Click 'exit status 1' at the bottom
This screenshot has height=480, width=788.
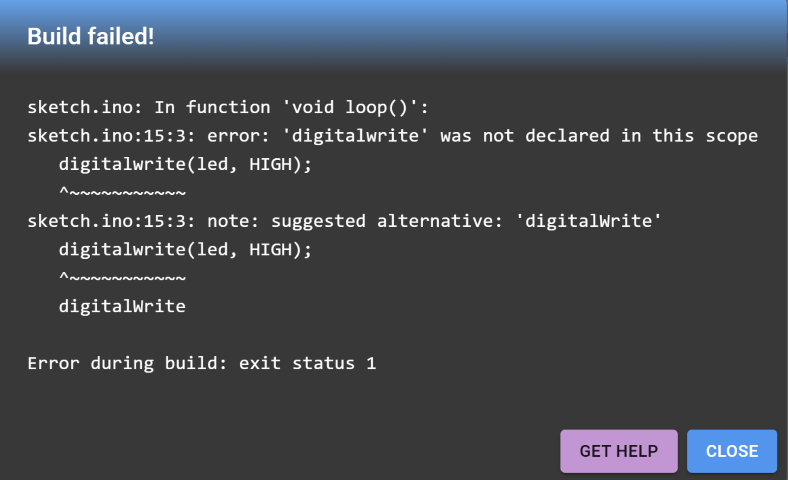click(308, 363)
